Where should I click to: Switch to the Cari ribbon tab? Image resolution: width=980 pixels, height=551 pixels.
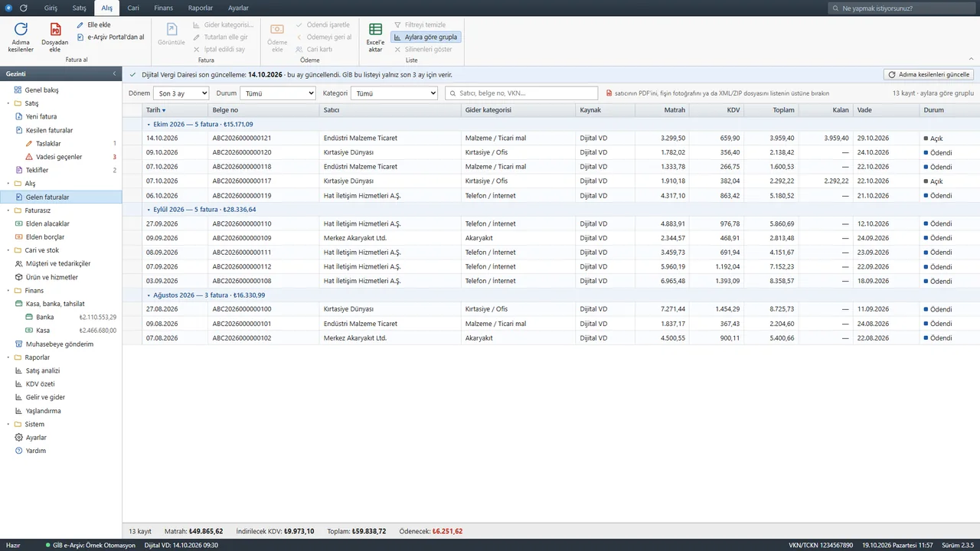click(x=132, y=8)
